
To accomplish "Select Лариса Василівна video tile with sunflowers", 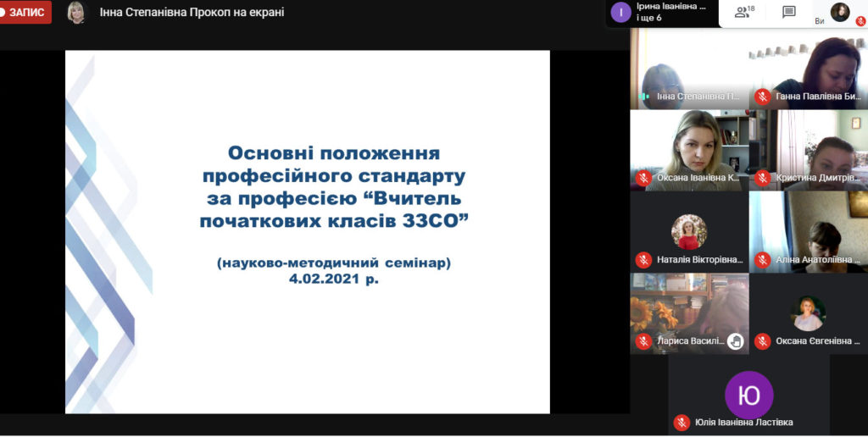I will click(x=689, y=313).
